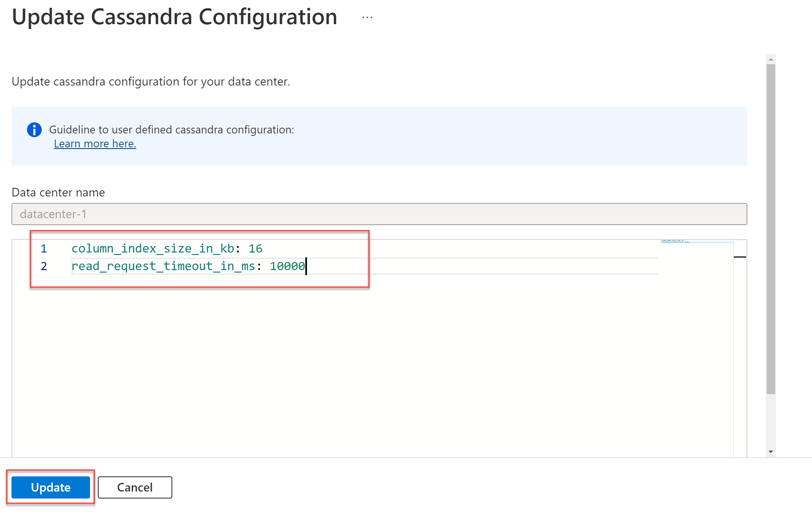Image resolution: width=812 pixels, height=512 pixels.
Task: Click the Update Cassandra Configuration heading
Action: tap(174, 17)
